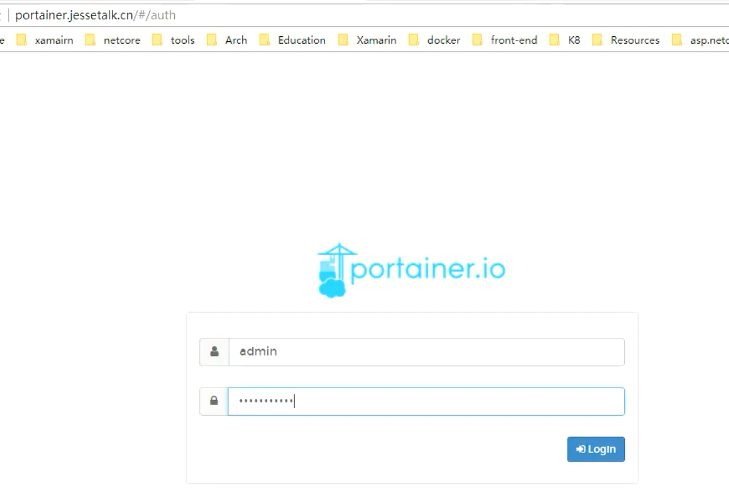Open the Xamarin bookmark folder
Viewport: 729px width, 498px height.
tap(367, 40)
